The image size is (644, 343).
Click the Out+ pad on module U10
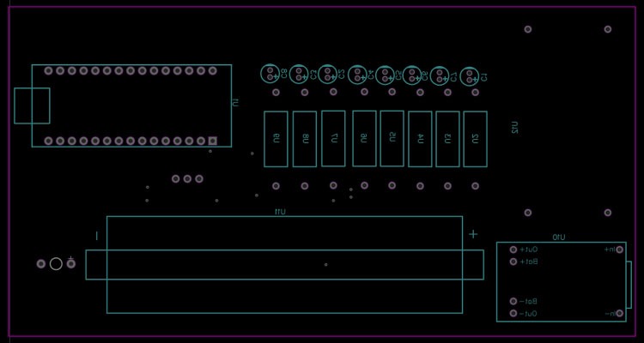point(513,250)
